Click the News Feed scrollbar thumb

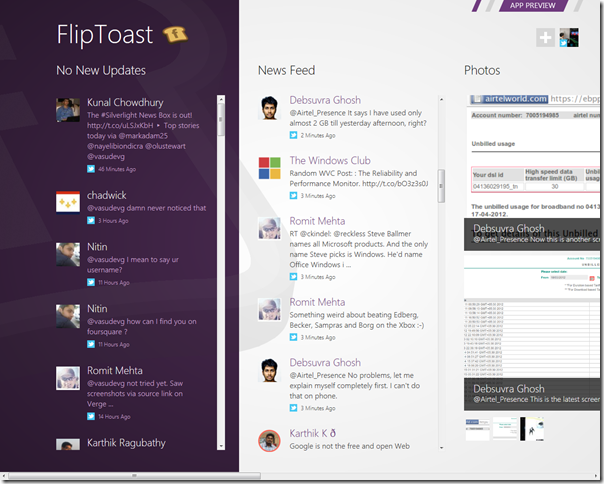pyautogui.click(x=441, y=186)
